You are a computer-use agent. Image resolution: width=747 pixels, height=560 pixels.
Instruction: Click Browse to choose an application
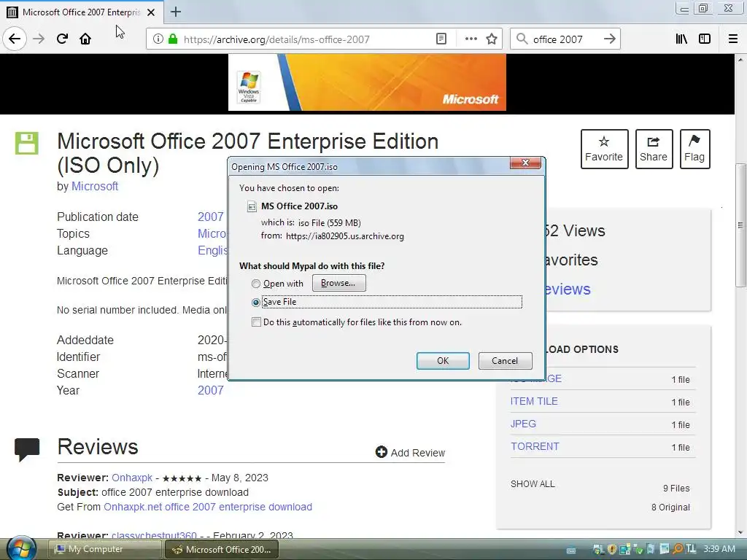click(x=338, y=283)
